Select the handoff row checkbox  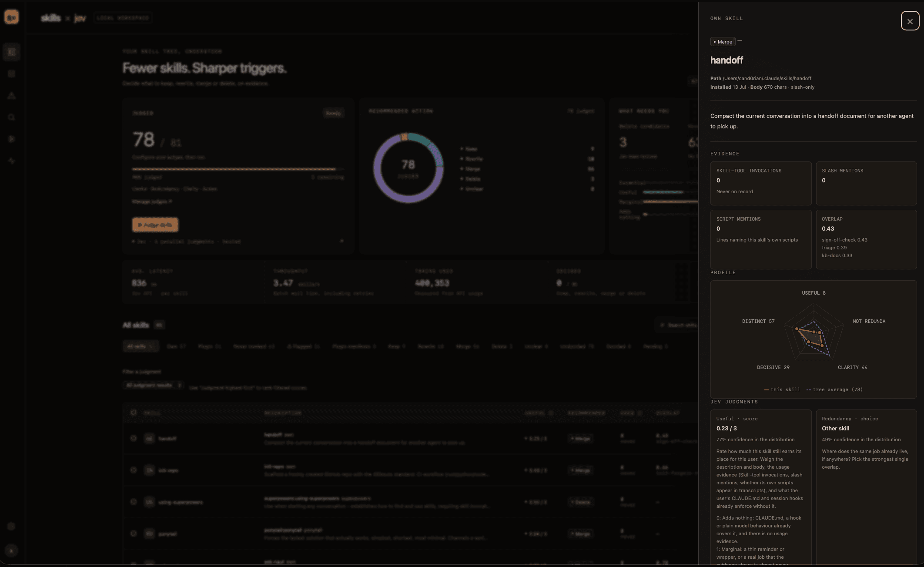point(134,438)
